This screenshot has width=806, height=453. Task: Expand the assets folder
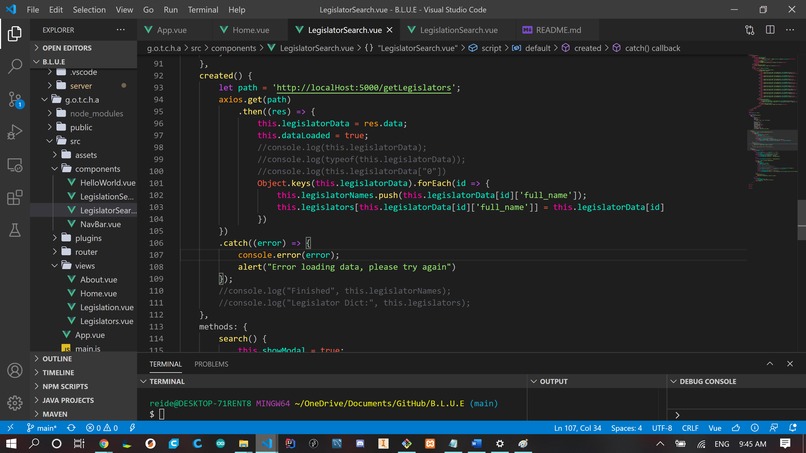[x=84, y=154]
